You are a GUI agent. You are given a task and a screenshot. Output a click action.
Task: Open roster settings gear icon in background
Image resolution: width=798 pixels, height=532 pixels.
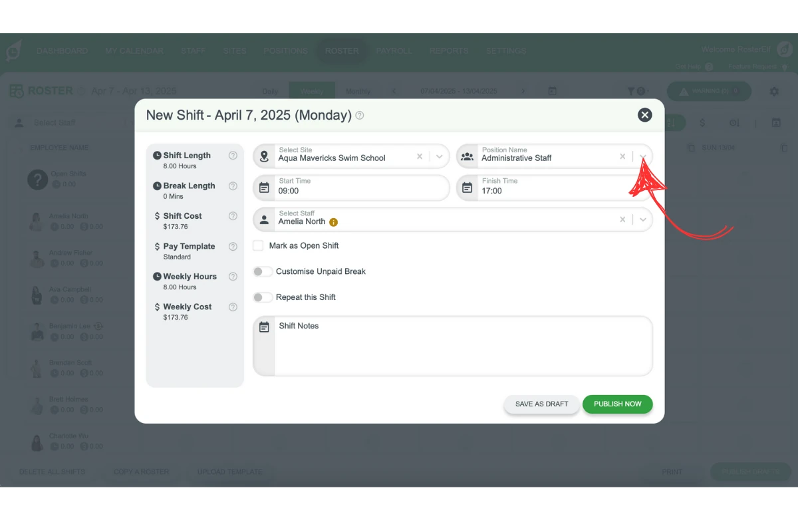coord(774,92)
